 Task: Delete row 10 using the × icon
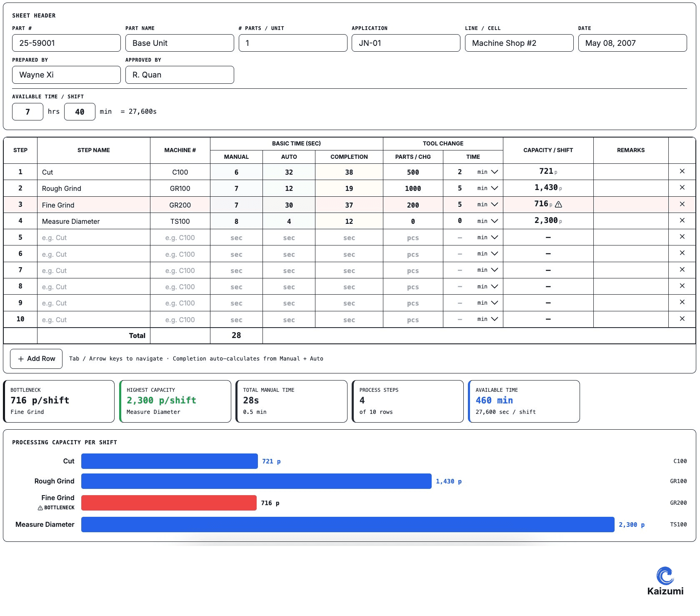[x=682, y=319]
